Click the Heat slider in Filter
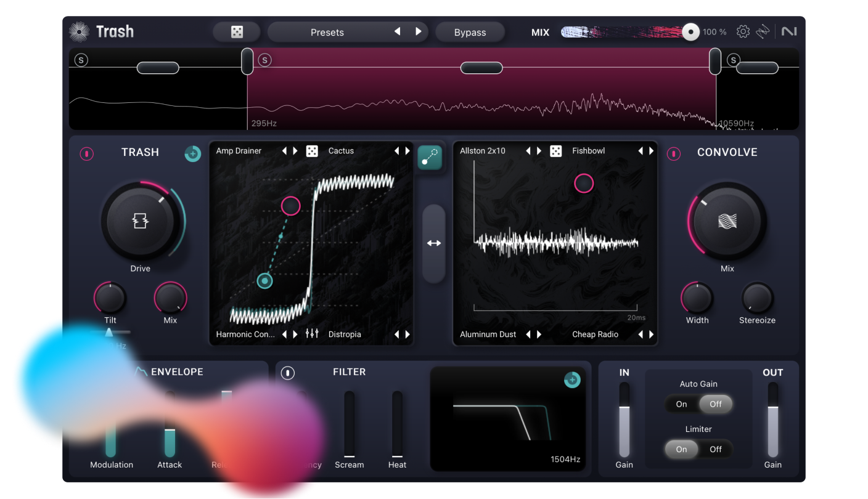 coord(397,424)
